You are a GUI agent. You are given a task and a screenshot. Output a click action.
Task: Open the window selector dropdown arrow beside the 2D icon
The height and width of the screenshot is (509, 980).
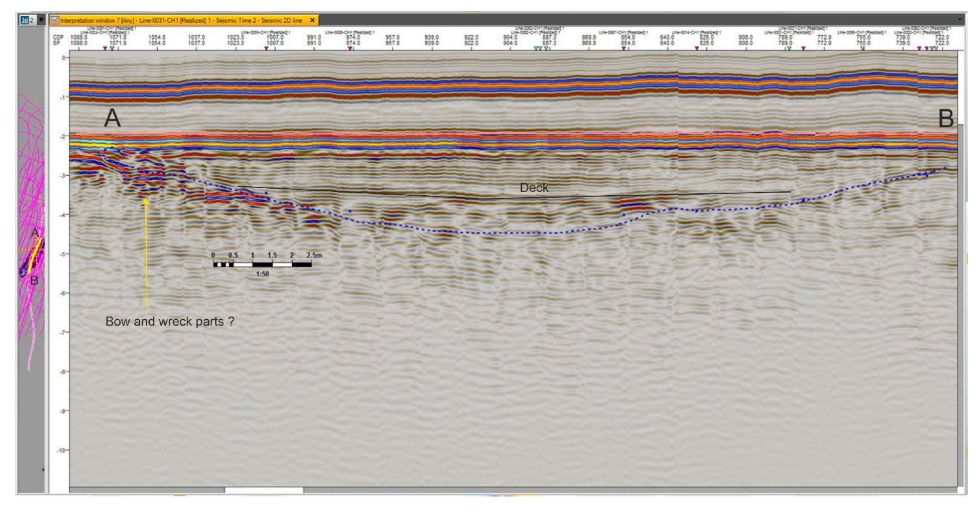[x=41, y=20]
